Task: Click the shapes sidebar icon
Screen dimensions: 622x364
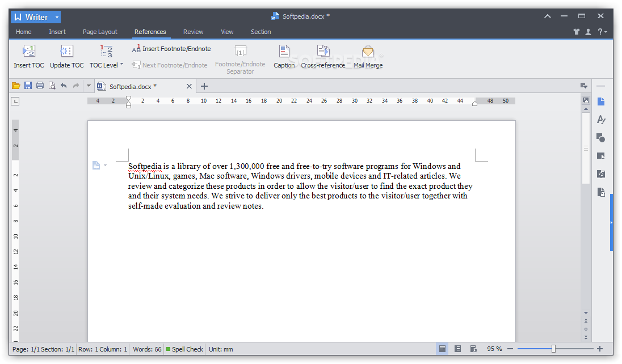Action: tap(601, 138)
